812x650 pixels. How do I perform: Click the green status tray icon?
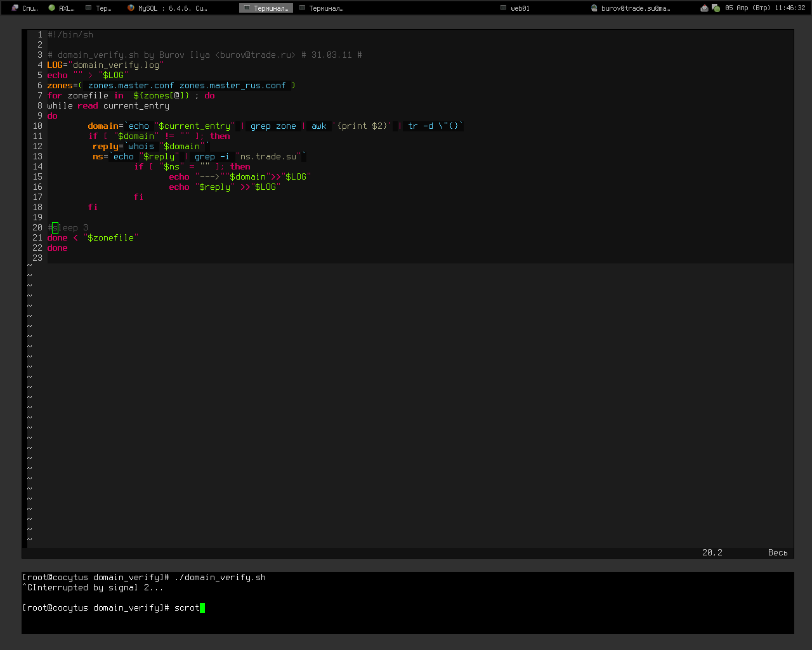(716, 8)
